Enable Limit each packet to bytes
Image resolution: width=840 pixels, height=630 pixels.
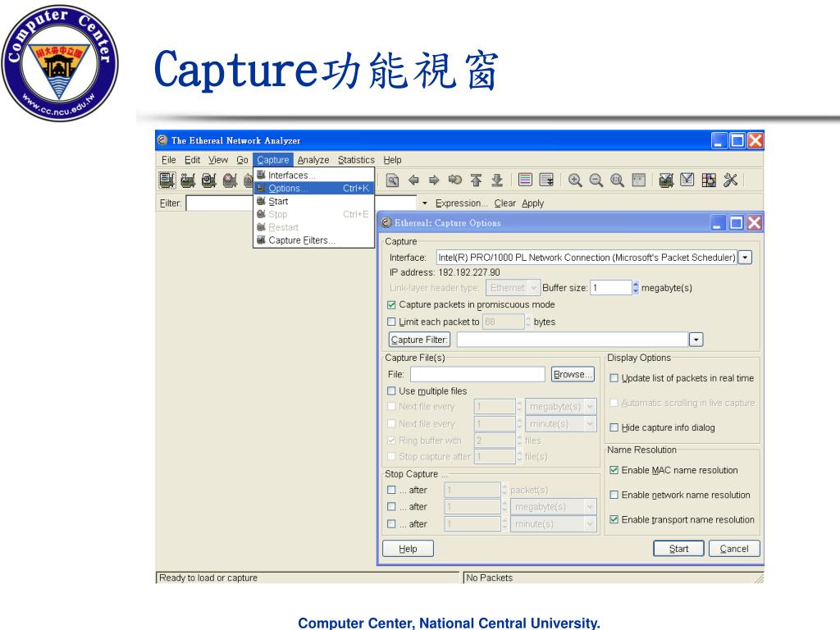point(391,322)
